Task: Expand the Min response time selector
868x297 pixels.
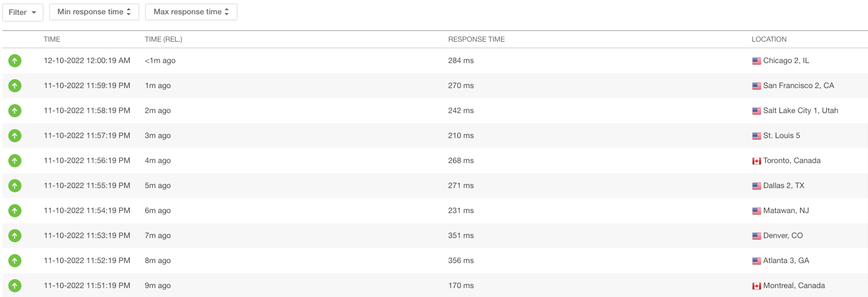Action: pos(94,12)
